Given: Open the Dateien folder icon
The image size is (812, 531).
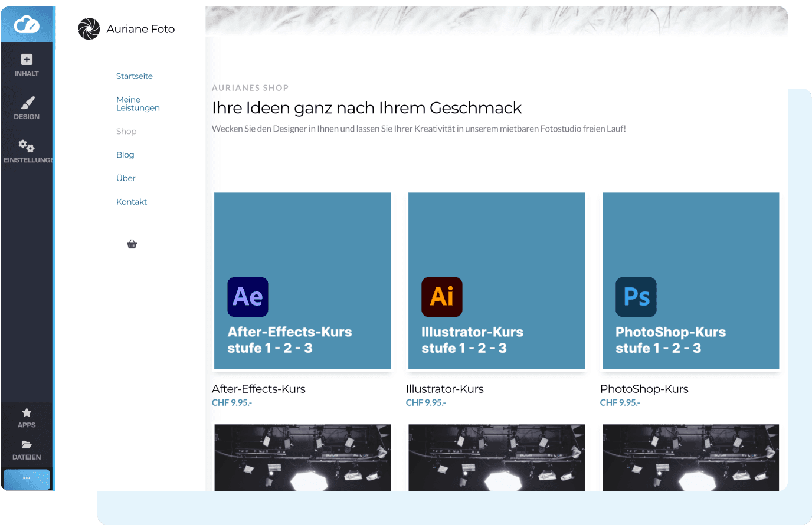Looking at the screenshot, I should pos(27,444).
